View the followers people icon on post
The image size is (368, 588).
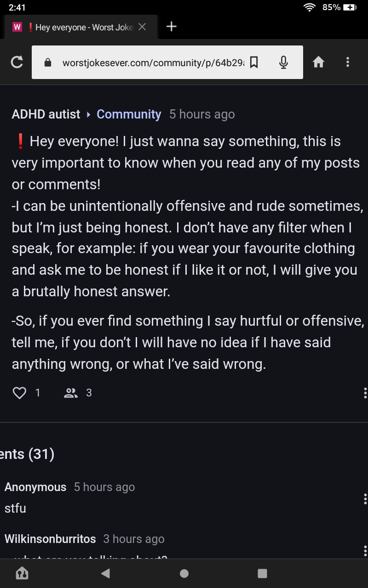(x=71, y=393)
